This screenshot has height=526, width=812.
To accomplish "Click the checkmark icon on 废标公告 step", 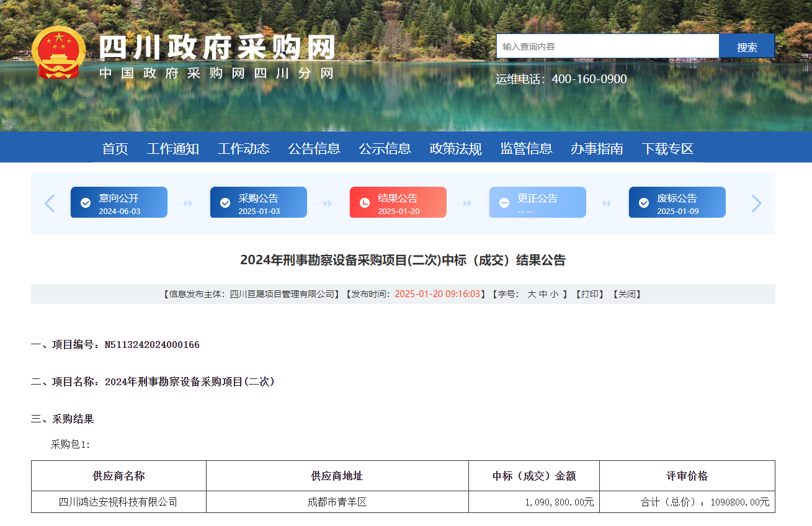I will (644, 203).
